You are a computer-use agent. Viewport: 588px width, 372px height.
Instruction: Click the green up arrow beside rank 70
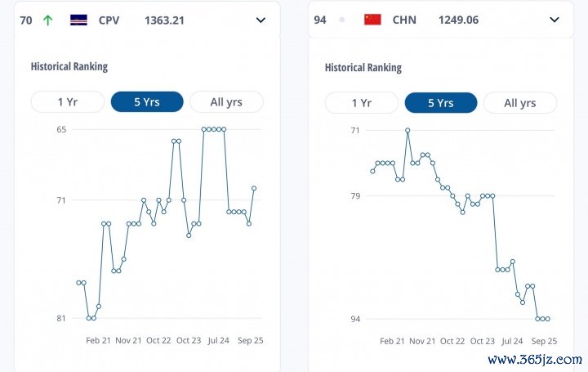(x=47, y=20)
